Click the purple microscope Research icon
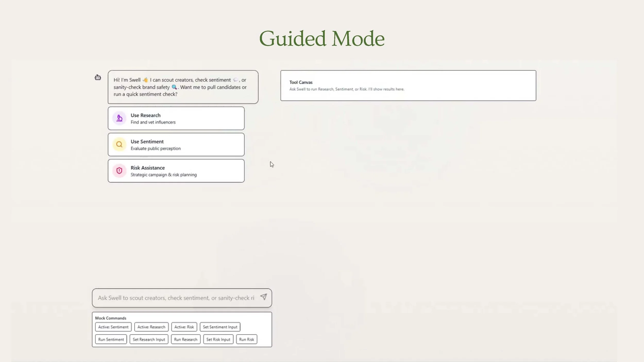The height and width of the screenshot is (362, 644). (119, 118)
